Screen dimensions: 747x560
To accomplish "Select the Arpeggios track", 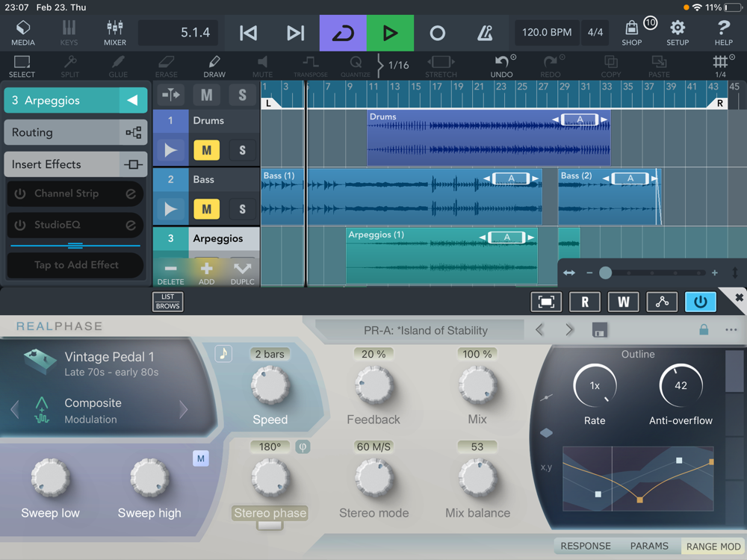I will (x=217, y=238).
